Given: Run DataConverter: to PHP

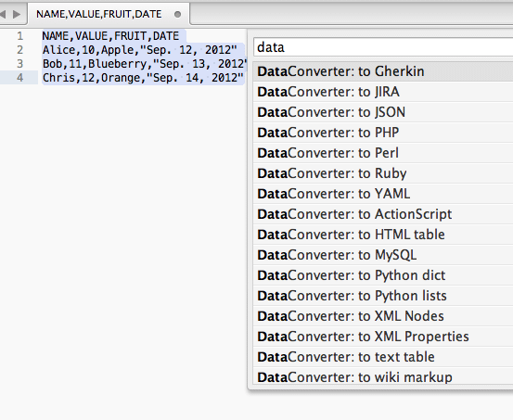Looking at the screenshot, I should coord(383,133).
